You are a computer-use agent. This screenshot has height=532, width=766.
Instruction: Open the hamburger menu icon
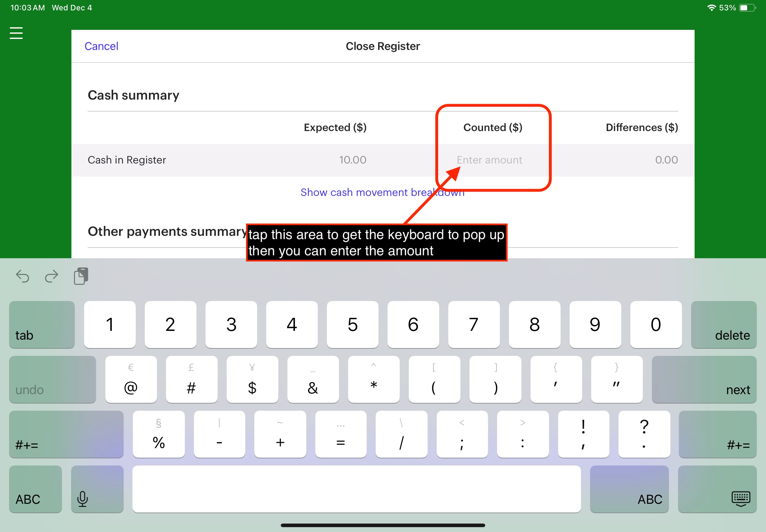pyautogui.click(x=16, y=33)
